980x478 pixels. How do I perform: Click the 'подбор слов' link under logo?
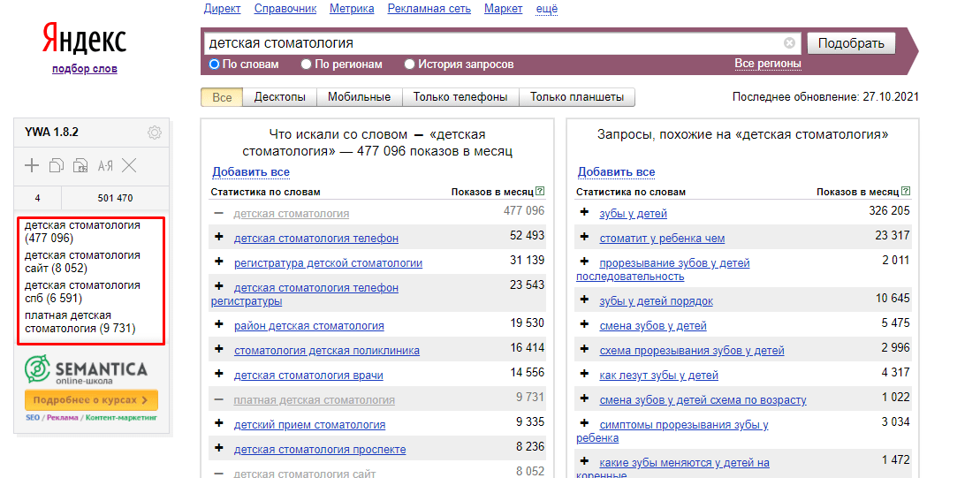(84, 69)
